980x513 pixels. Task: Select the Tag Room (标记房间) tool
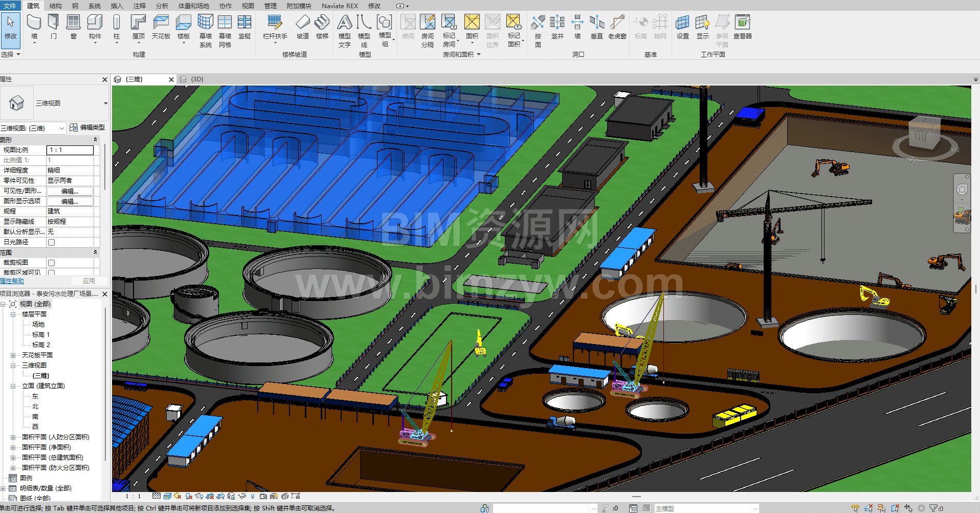[449, 31]
